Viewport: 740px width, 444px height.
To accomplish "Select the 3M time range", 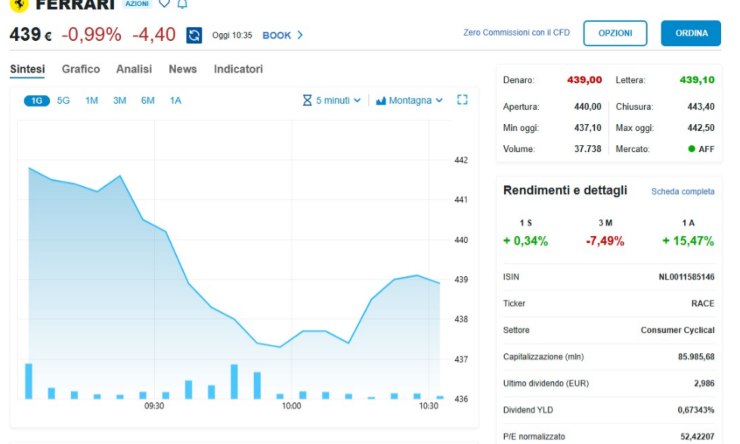I will coord(119,101).
